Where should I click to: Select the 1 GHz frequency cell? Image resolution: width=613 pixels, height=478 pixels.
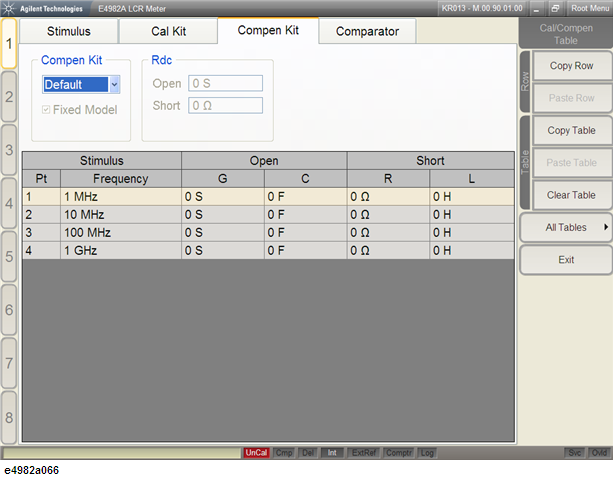pos(121,251)
